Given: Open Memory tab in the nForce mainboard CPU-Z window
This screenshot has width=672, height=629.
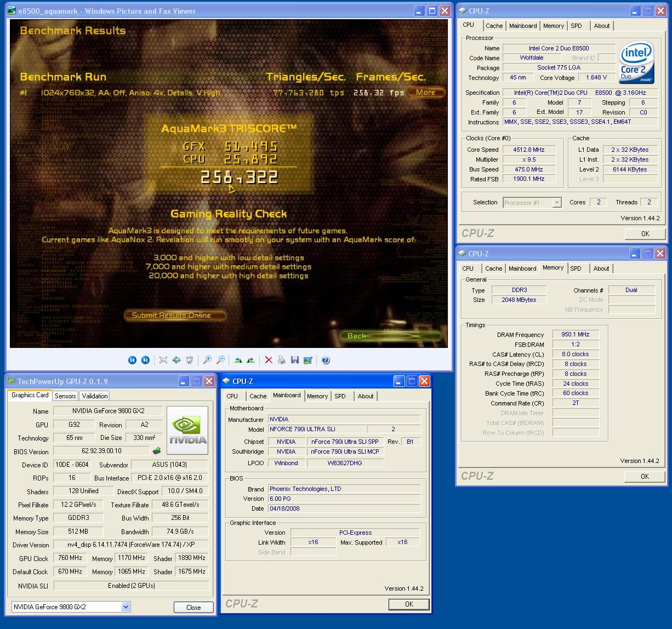Looking at the screenshot, I should tap(317, 396).
